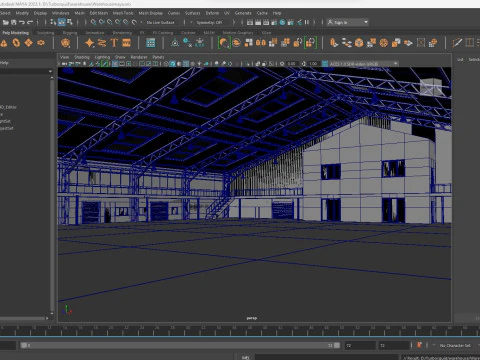The image size is (480, 360).
Task: Open the Symmetry Off dropdown
Action: click(x=209, y=22)
